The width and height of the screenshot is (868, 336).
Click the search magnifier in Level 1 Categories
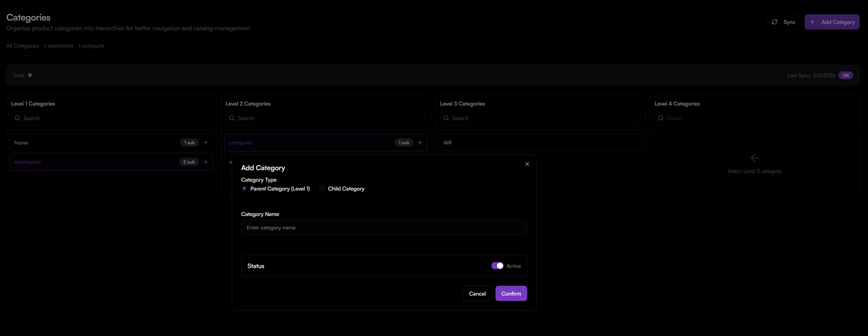point(17,118)
